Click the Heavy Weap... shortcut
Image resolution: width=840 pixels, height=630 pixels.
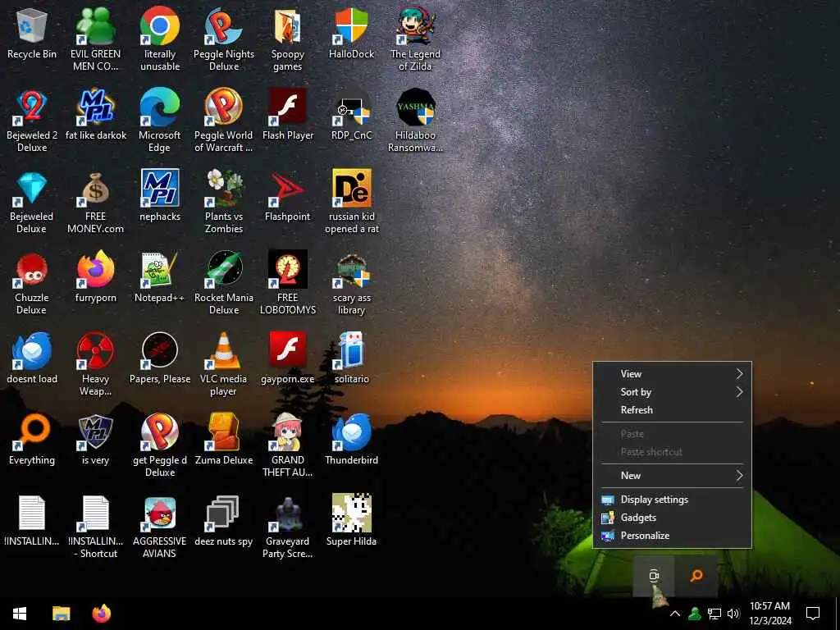tap(95, 364)
